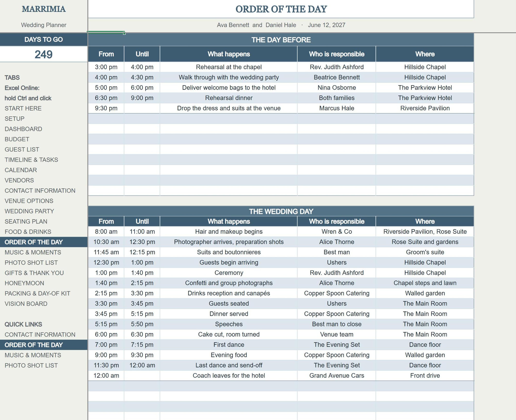Click the 'Confetti and group photographs' cell
The height and width of the screenshot is (420, 516).
pos(229,283)
